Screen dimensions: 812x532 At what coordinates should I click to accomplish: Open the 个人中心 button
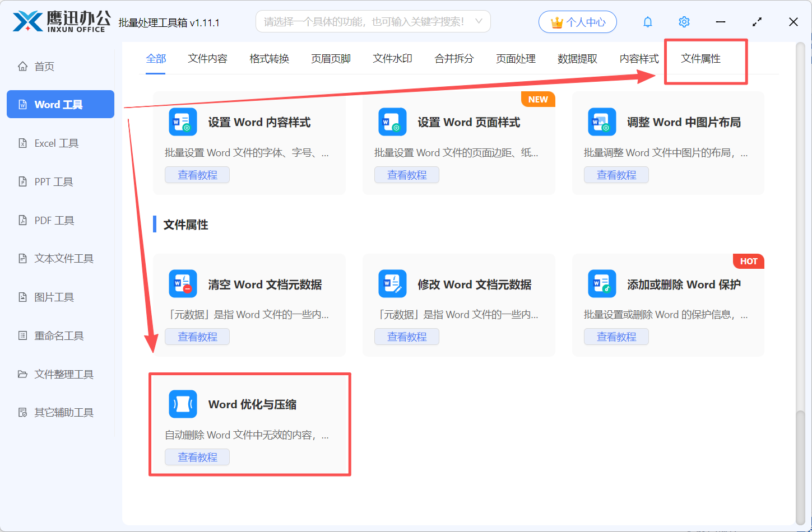coord(578,22)
